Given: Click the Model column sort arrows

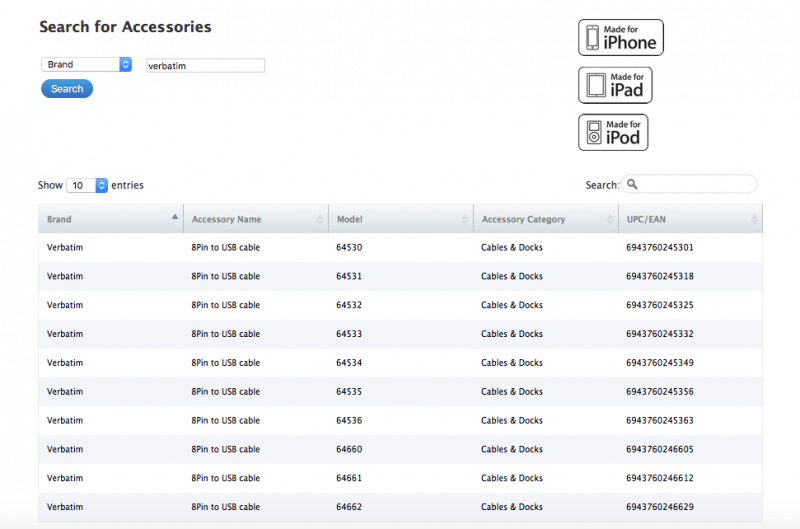Looking at the screenshot, I should click(464, 219).
